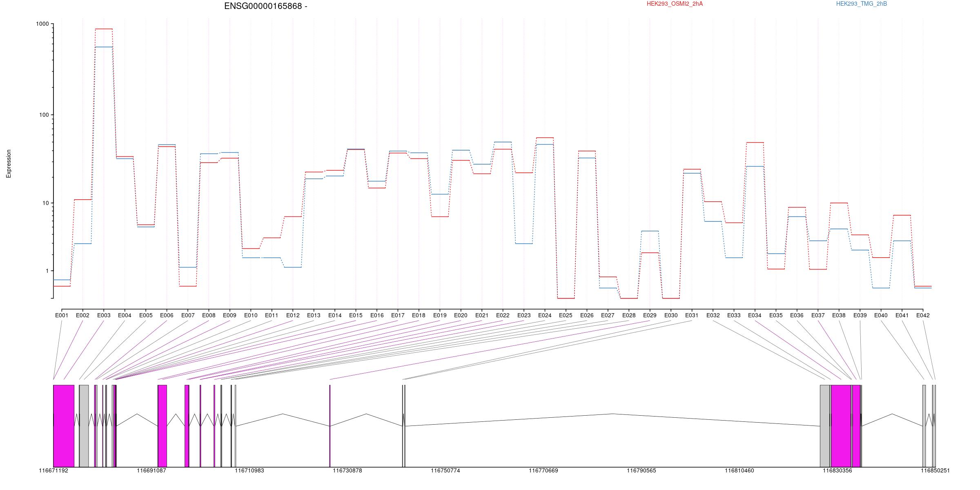Select the HEK293_OSMI2_2hA legend label
The image size is (980, 490).
point(675,4)
